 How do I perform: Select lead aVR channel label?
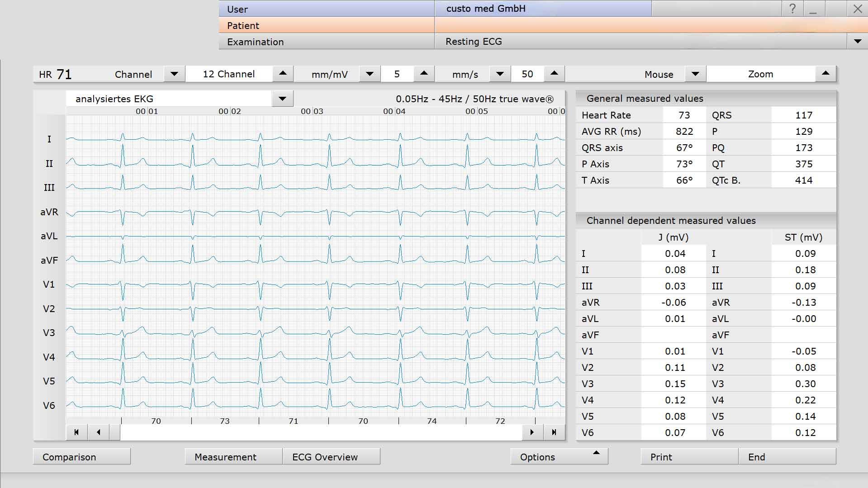[49, 212]
